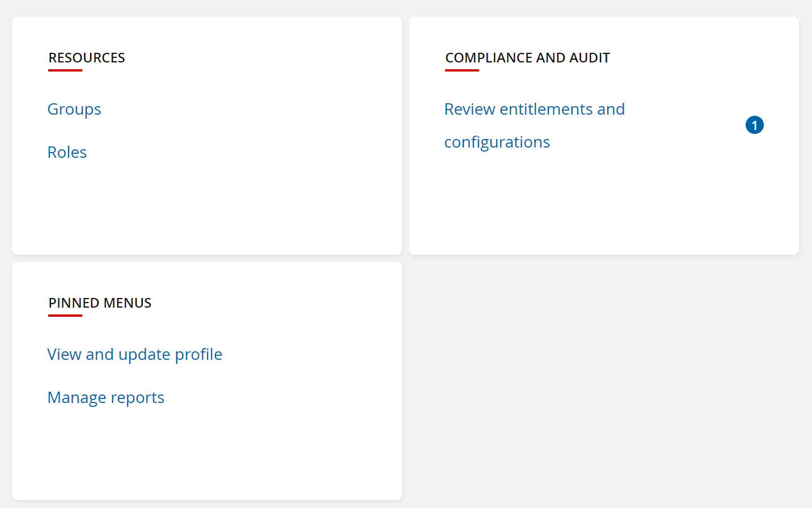Click the word "configurations" in the compliance link
The width and height of the screenshot is (812, 508).
(497, 142)
